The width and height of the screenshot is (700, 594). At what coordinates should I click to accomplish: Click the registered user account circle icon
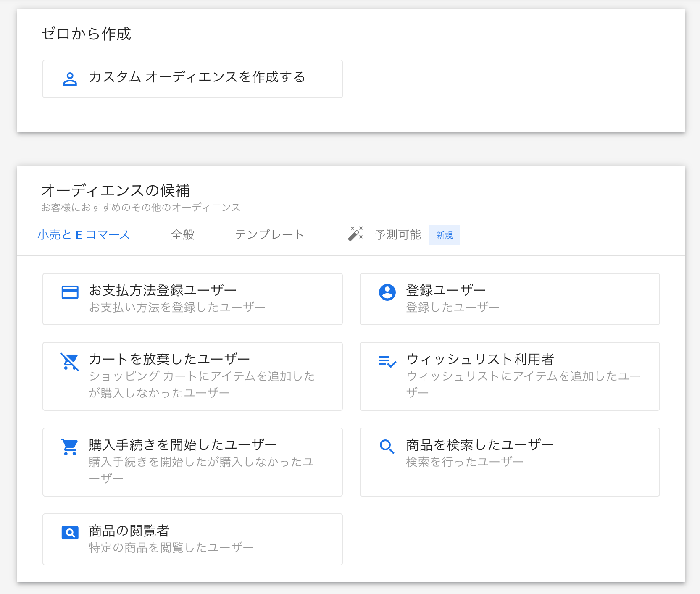coord(387,292)
